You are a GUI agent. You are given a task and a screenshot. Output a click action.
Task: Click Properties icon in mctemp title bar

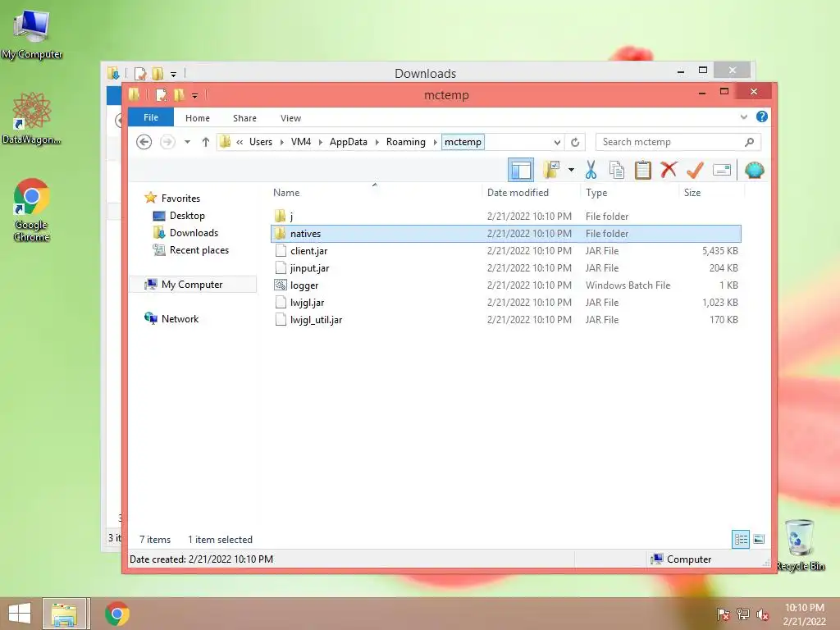tap(160, 95)
